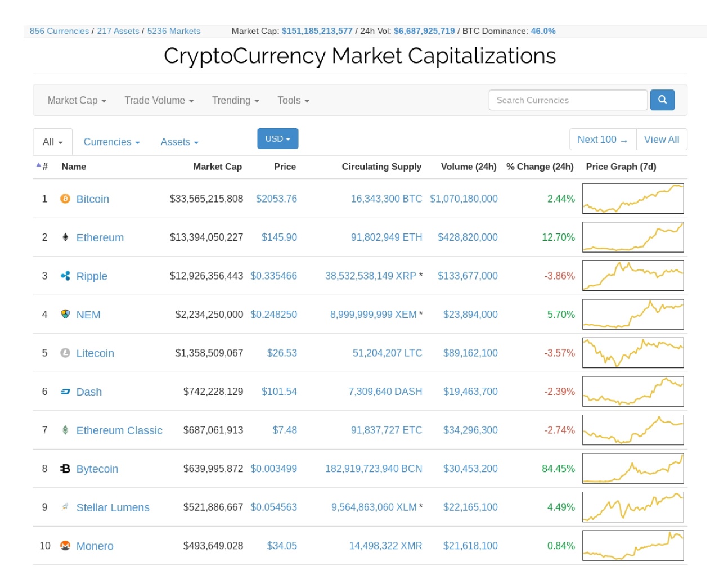This screenshot has height=575, width=728.
Task: Open the Market Cap dropdown menu
Action: (77, 100)
